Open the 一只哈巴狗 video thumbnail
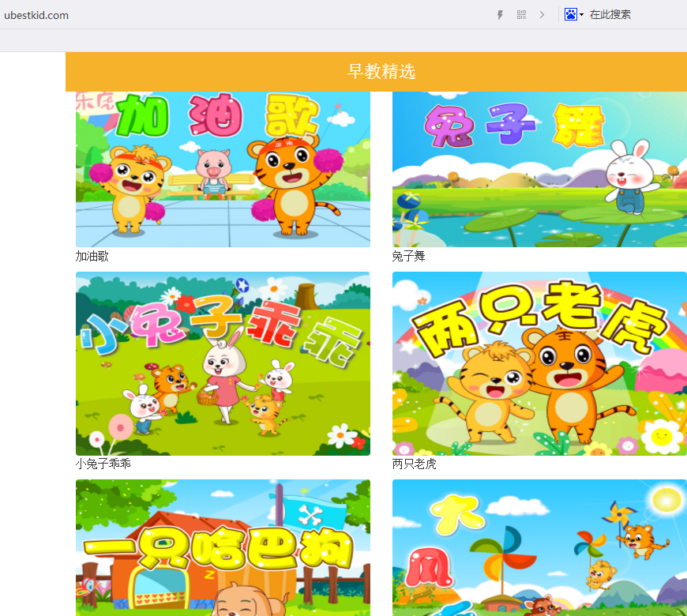687x616 pixels. (x=223, y=547)
